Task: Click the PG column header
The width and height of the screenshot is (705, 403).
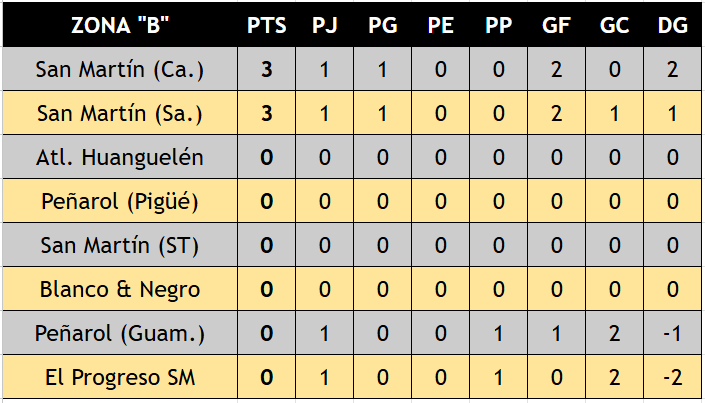Action: (x=381, y=26)
